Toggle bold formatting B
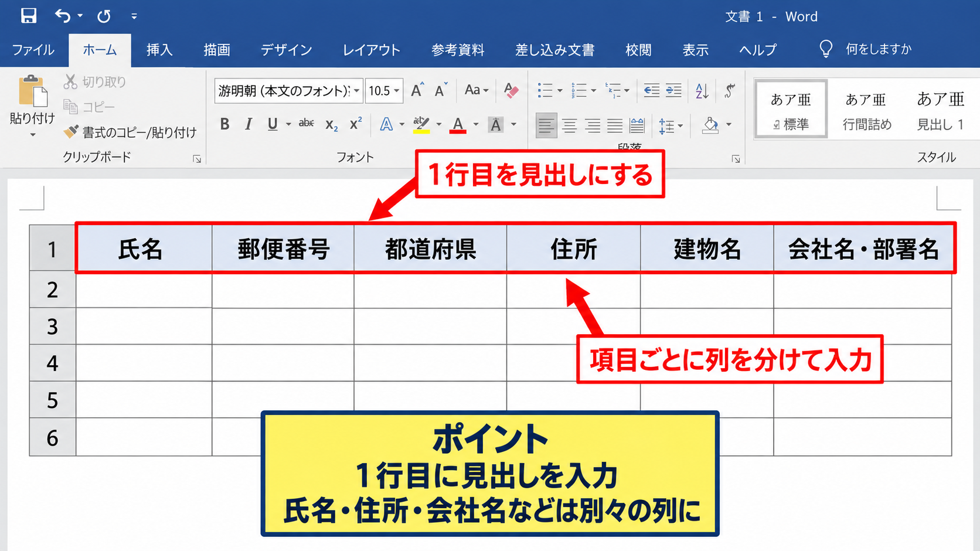The image size is (980, 551). coord(224,124)
